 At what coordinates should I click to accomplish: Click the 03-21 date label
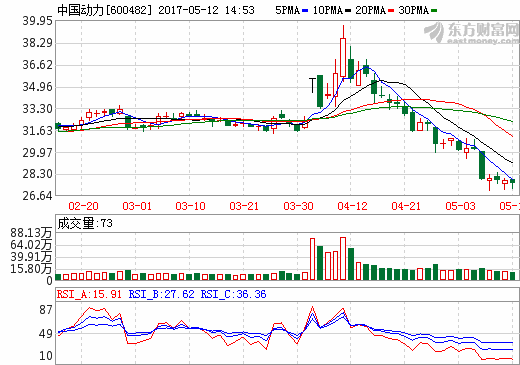tap(244, 206)
